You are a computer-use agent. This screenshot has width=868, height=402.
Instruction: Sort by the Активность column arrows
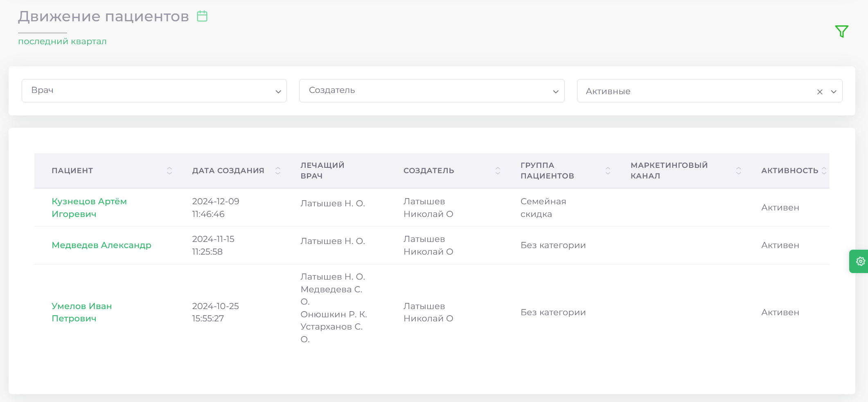pos(824,171)
